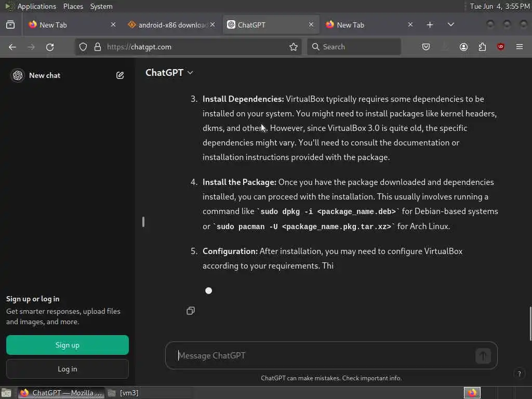Click the clock showing Tue Jun 4

(499, 6)
